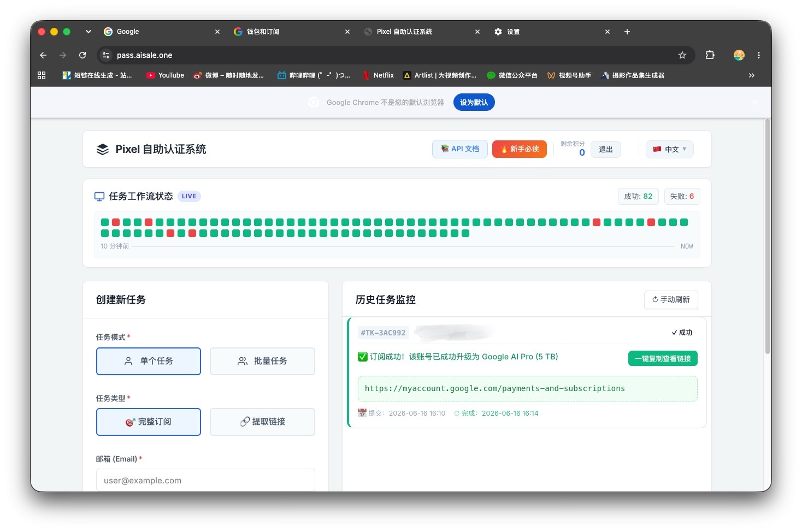The width and height of the screenshot is (802, 532).
Task: Dismiss the default browser banner
Action: (x=755, y=102)
